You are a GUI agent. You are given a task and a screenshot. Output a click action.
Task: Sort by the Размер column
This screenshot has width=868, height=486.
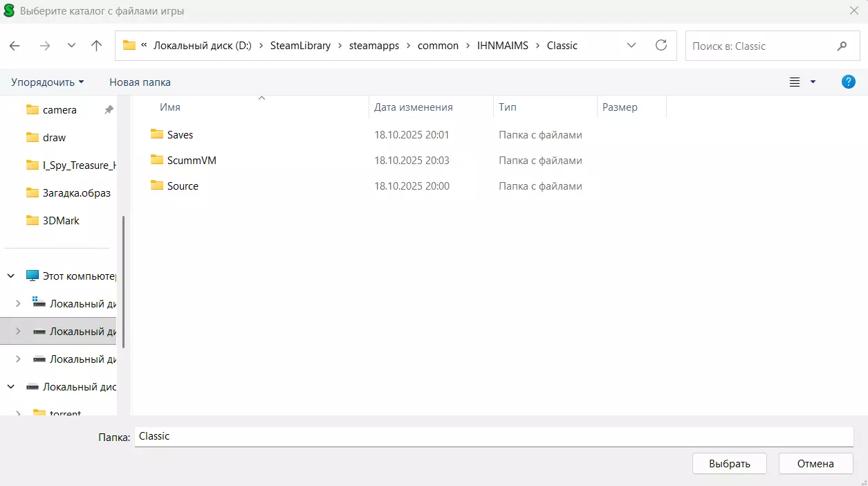click(x=620, y=107)
